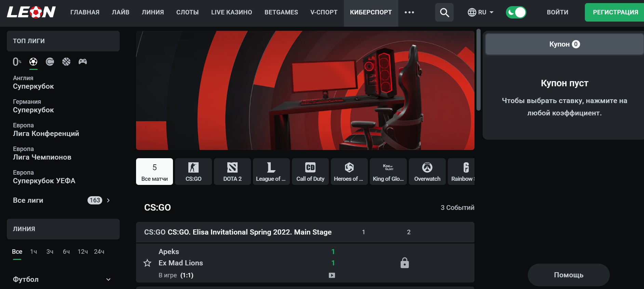Open the RU language dropdown

(x=481, y=13)
